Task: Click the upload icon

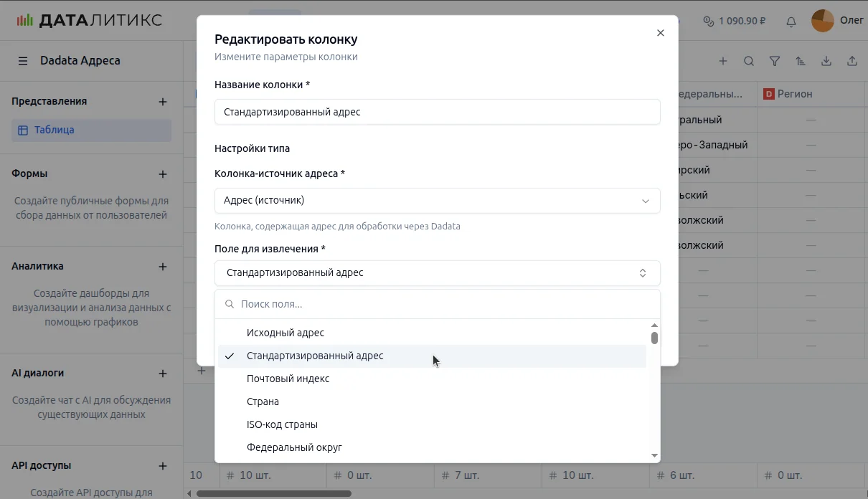Action: (x=852, y=62)
